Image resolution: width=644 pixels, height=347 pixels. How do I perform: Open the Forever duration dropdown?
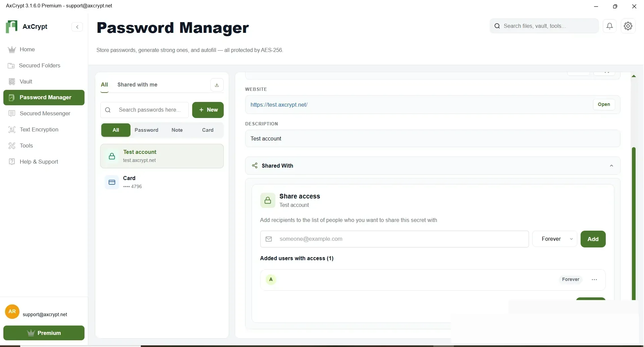pyautogui.click(x=555, y=239)
